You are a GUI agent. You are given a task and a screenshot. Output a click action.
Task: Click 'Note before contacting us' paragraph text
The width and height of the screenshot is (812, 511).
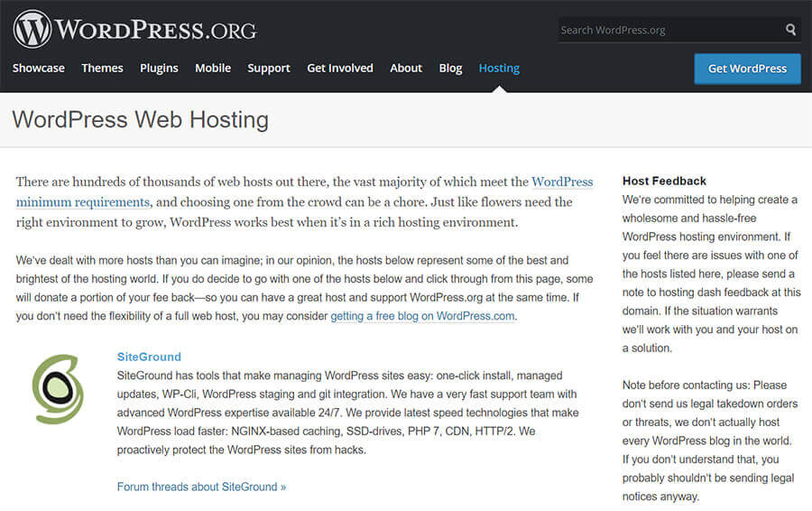[x=710, y=441]
